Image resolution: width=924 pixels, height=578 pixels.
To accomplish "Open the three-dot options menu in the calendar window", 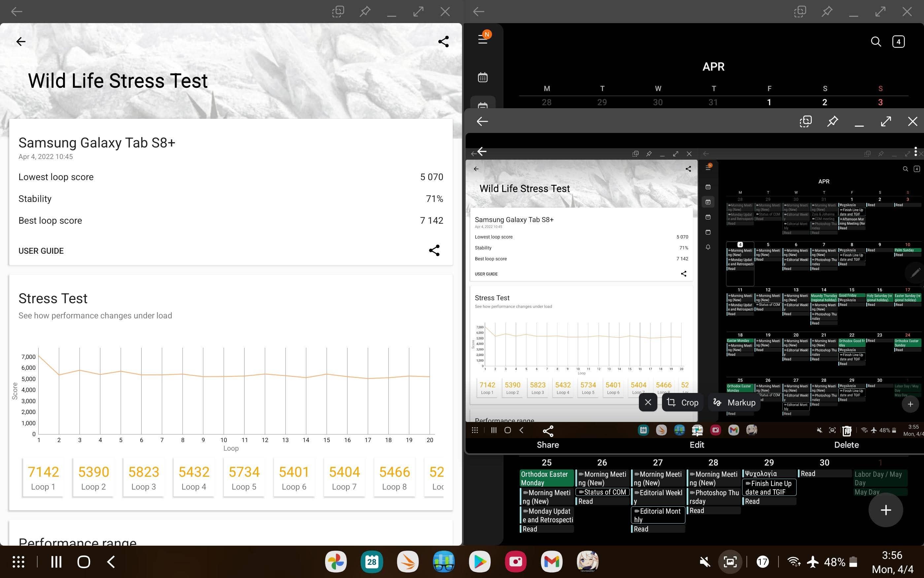I will coord(916,152).
